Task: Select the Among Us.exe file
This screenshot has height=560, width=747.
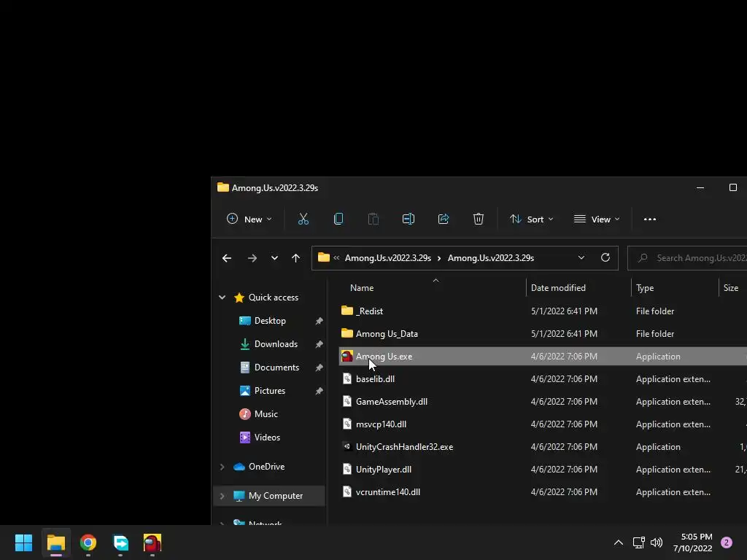Action: click(x=543, y=356)
